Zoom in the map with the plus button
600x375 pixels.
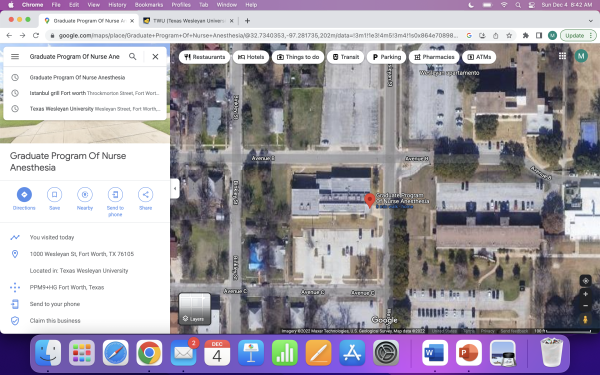(585, 294)
